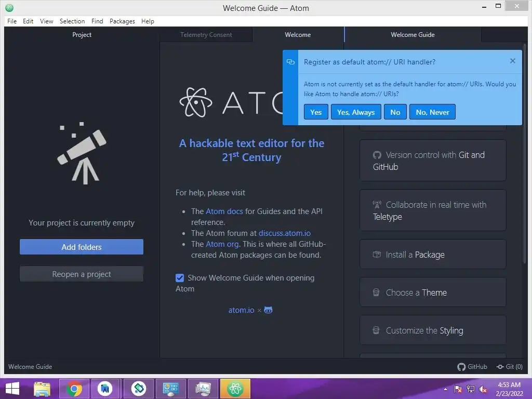This screenshot has height=399, width=532.
Task: Expand the Customize the Styling section
Action: (x=433, y=330)
